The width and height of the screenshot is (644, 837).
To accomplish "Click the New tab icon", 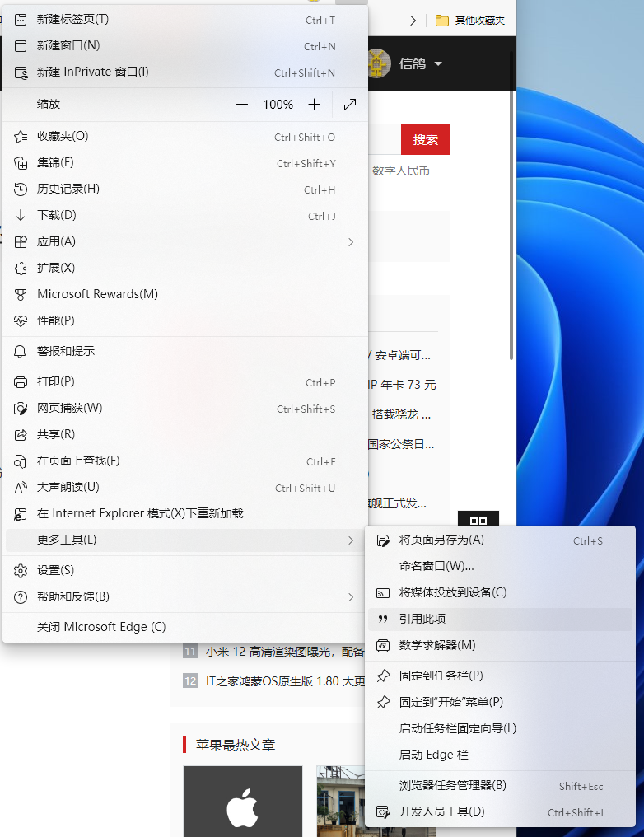I will (x=21, y=20).
